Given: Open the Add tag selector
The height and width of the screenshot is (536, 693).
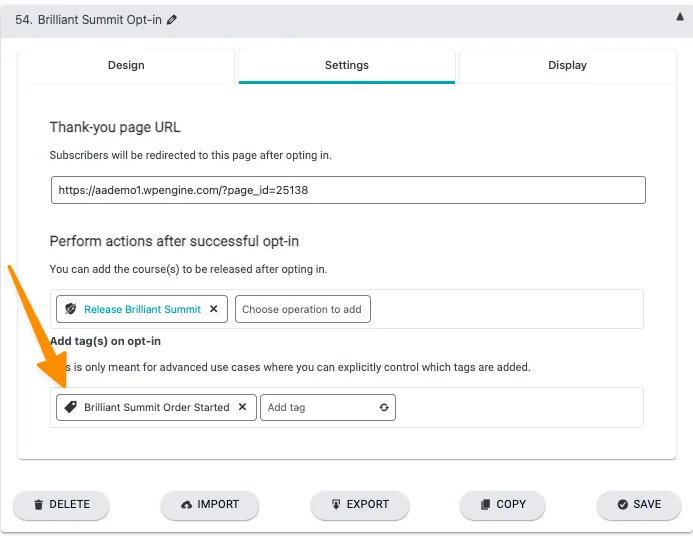Looking at the screenshot, I should [x=318, y=408].
